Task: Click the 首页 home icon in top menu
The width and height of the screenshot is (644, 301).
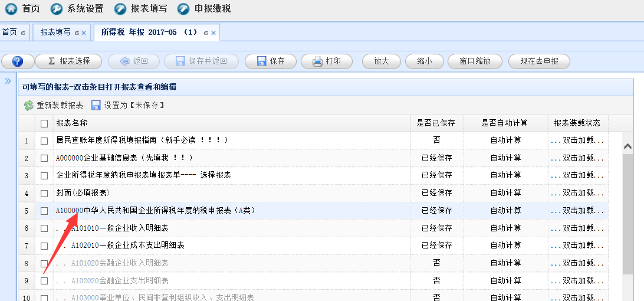Action: click(x=11, y=9)
